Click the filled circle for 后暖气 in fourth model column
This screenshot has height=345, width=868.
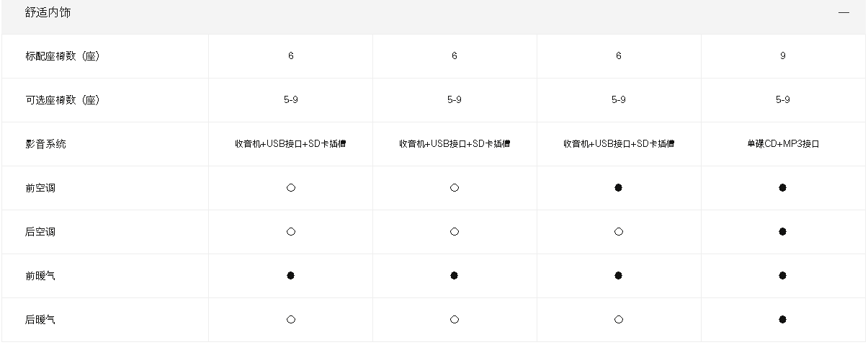(782, 320)
